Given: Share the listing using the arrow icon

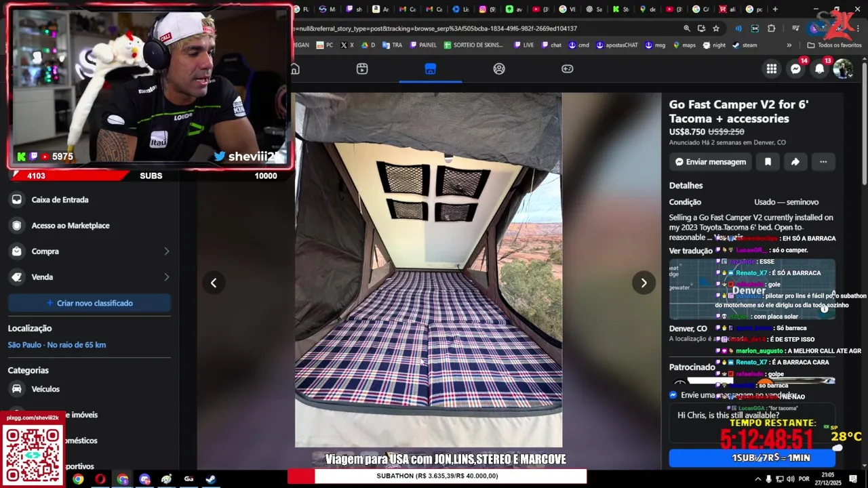Looking at the screenshot, I should pyautogui.click(x=795, y=162).
